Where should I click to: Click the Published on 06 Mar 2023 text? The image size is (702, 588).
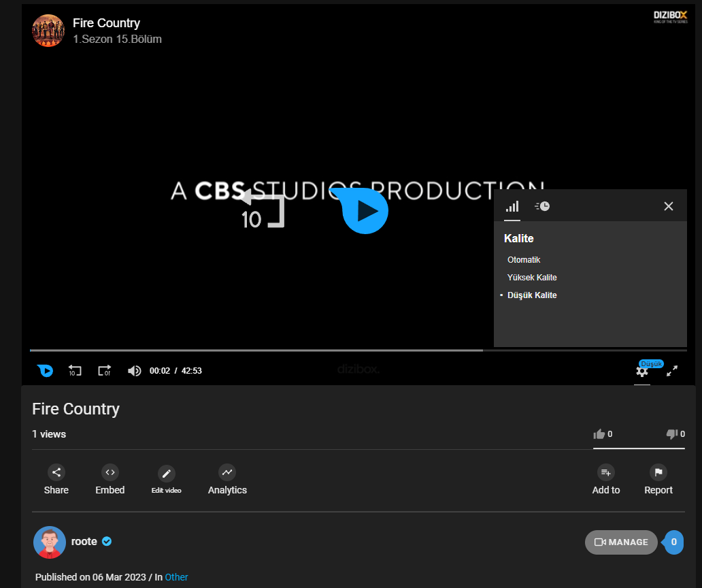90,577
